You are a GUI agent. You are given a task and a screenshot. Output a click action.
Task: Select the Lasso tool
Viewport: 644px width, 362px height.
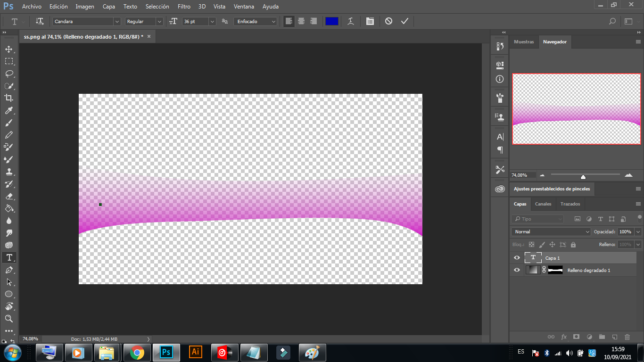pos(9,74)
